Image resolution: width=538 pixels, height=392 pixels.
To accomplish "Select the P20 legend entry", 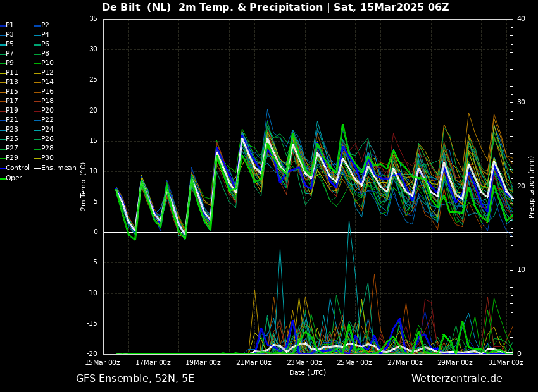I will click(47, 111).
